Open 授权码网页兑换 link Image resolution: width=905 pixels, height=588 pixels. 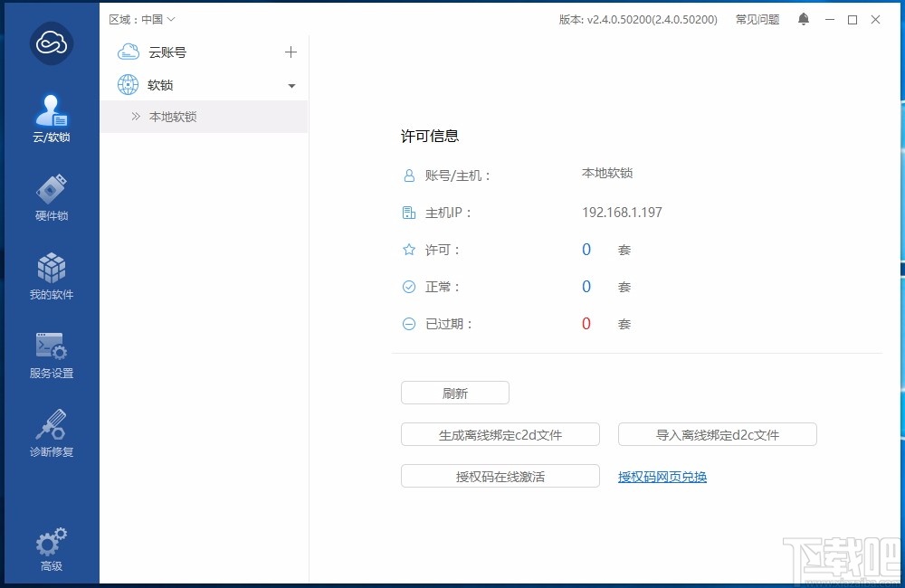click(662, 476)
